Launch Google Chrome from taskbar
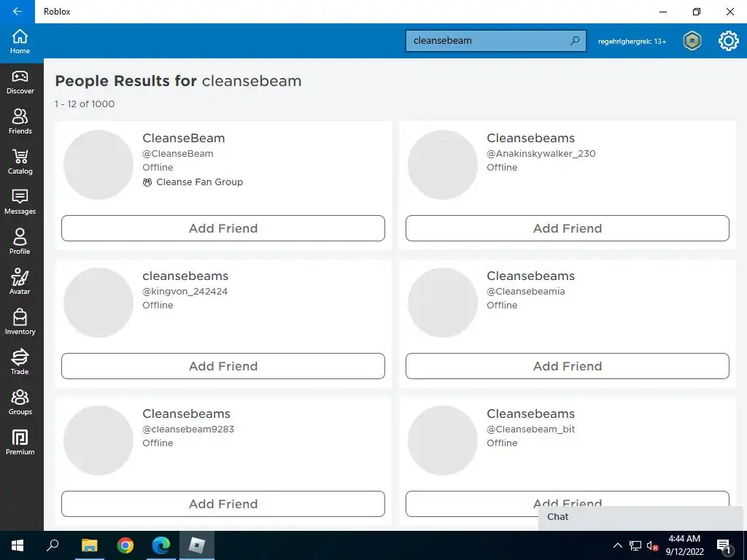 (x=125, y=545)
